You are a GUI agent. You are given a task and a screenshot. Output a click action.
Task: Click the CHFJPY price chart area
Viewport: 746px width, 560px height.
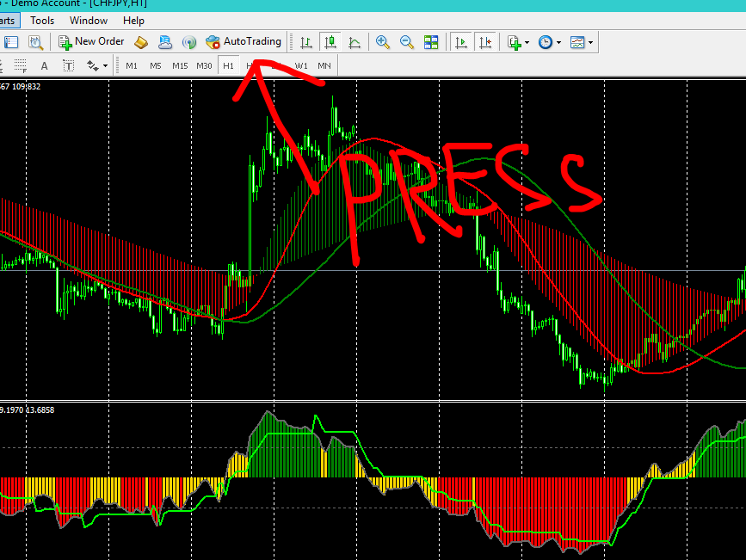click(373, 240)
